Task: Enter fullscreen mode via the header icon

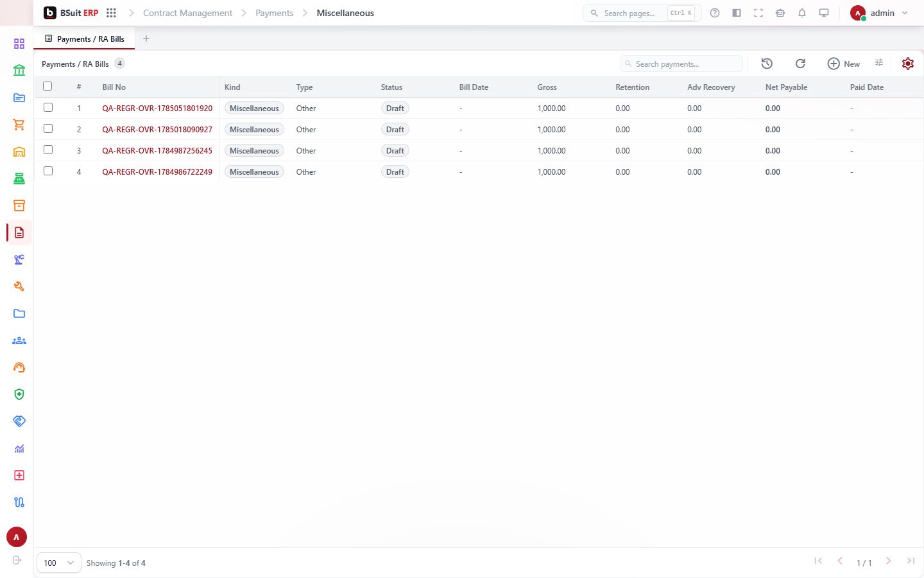Action: point(758,13)
